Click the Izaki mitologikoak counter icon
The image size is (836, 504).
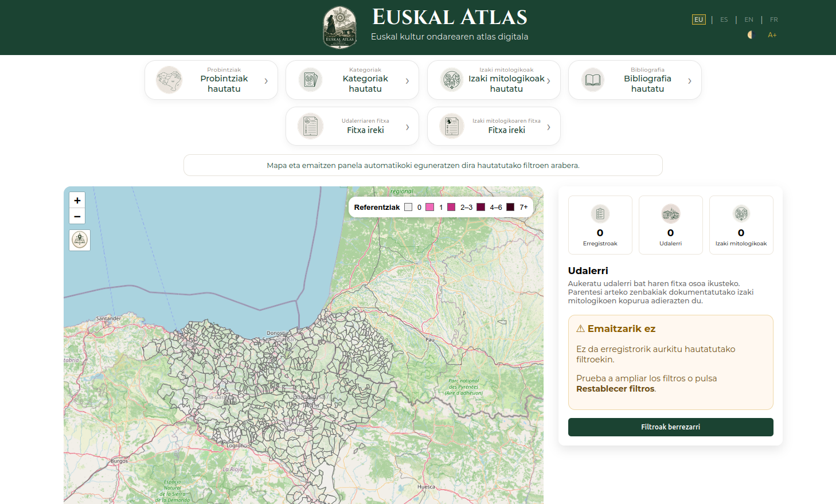point(741,214)
